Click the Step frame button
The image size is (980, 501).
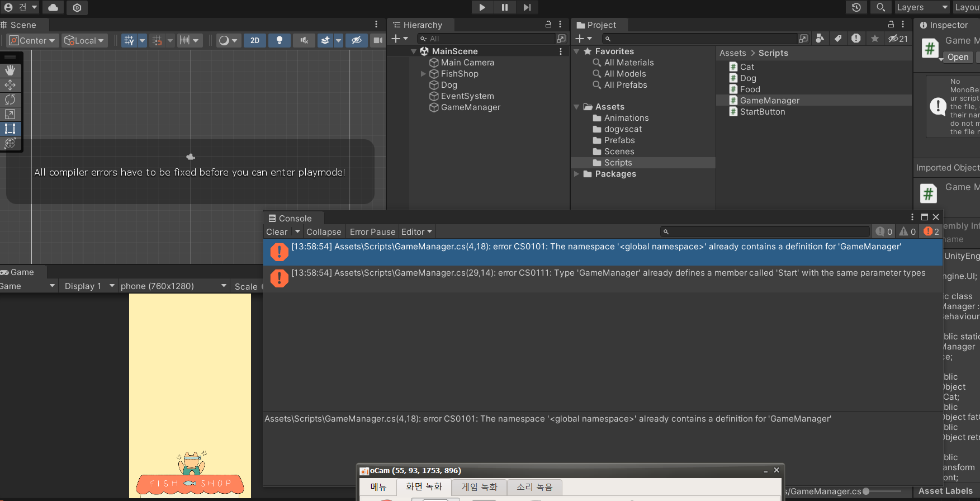pyautogui.click(x=527, y=7)
